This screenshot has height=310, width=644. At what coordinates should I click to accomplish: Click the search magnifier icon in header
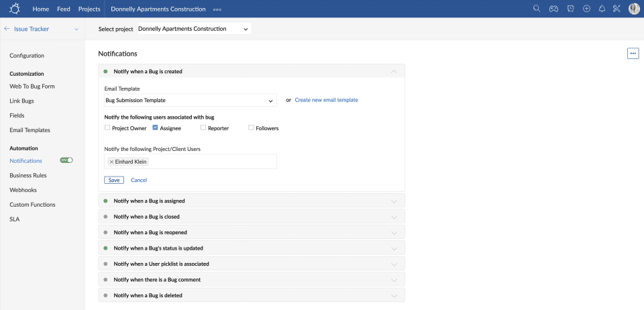537,9
